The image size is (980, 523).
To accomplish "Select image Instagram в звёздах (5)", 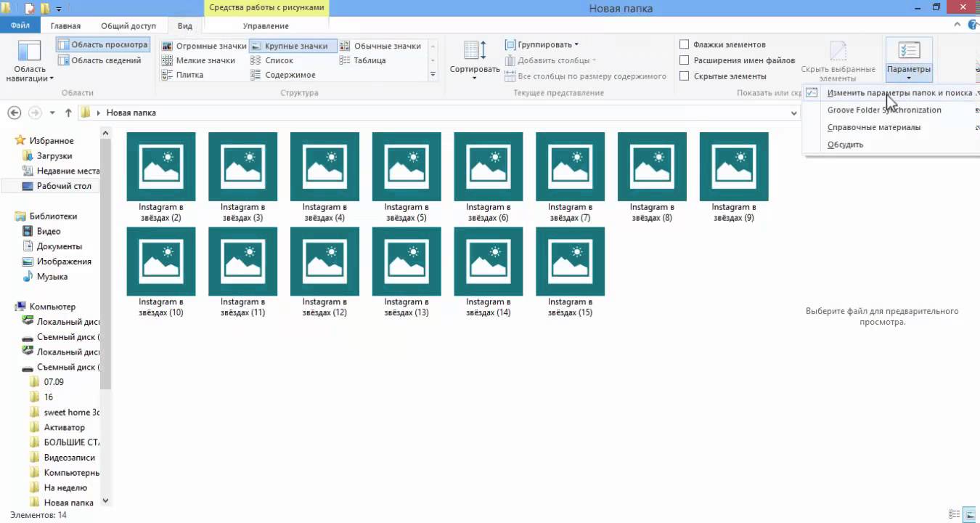I will coord(407,177).
